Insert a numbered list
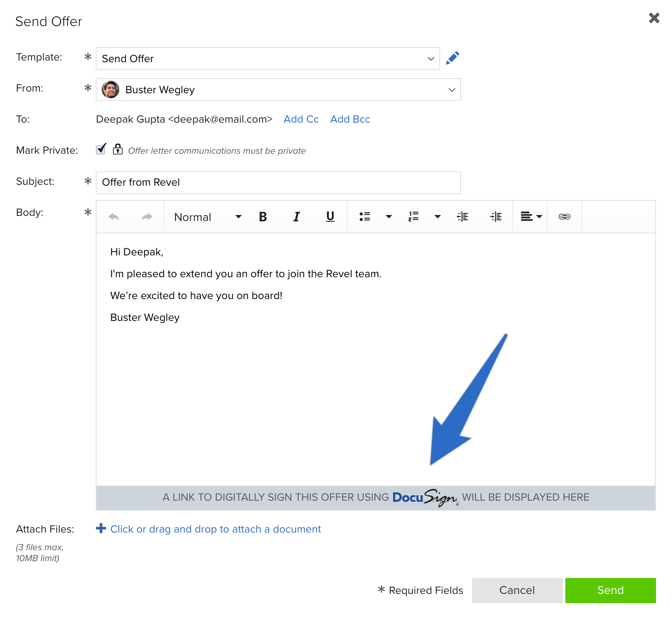Viewport: 672px width, 617px height. tap(414, 217)
